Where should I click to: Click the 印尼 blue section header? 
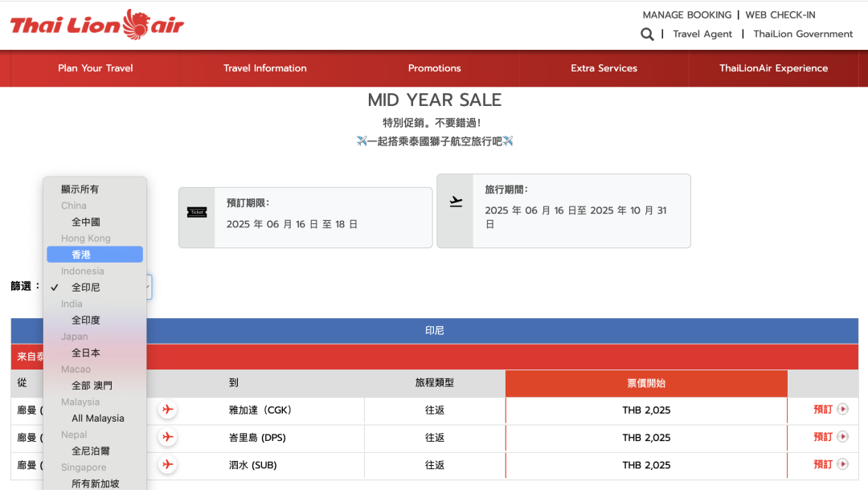pos(435,331)
